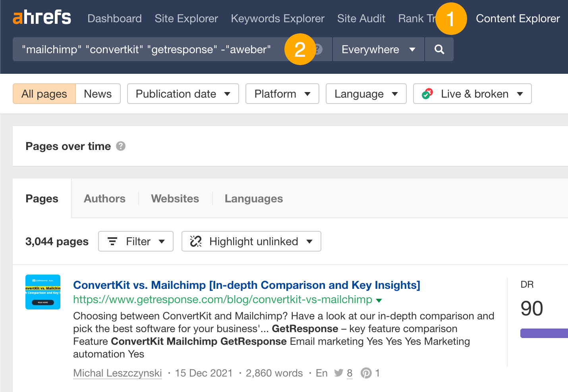Expand the getresponse.com URL caret menu
The height and width of the screenshot is (392, 568).
[x=379, y=300]
